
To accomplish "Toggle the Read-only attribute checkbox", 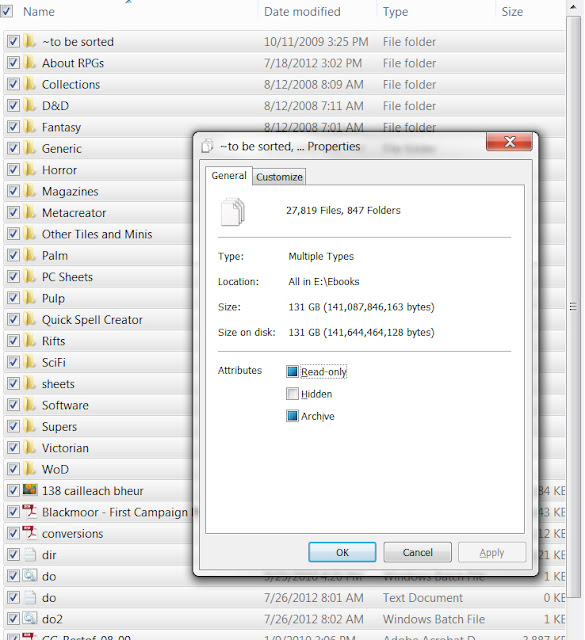I will [292, 371].
